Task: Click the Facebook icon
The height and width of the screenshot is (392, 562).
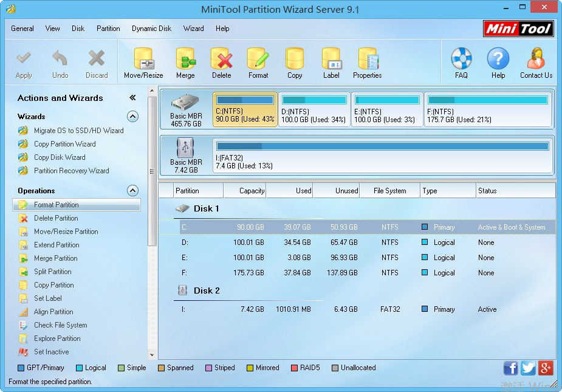Action: point(510,368)
